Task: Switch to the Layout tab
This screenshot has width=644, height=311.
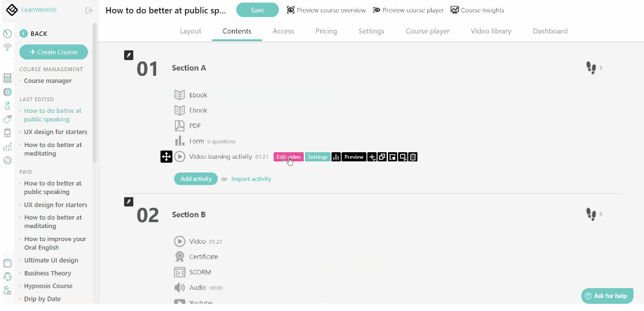Action: [190, 31]
